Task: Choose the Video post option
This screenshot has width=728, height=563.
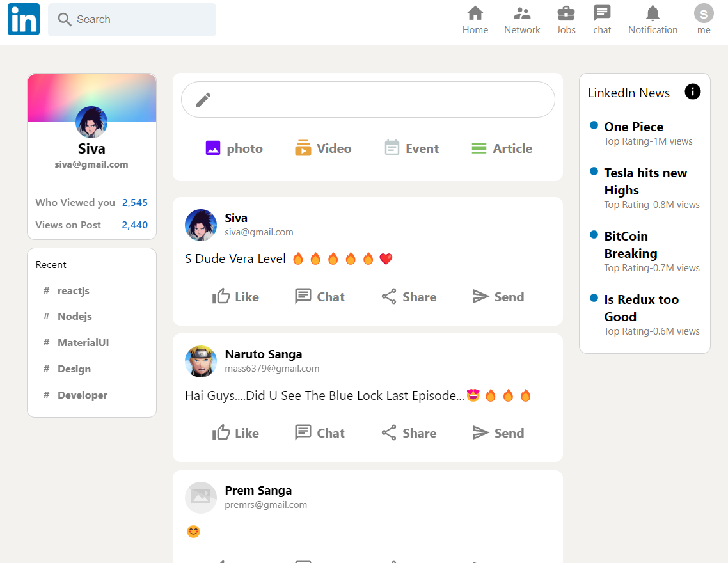Action: pos(323,148)
